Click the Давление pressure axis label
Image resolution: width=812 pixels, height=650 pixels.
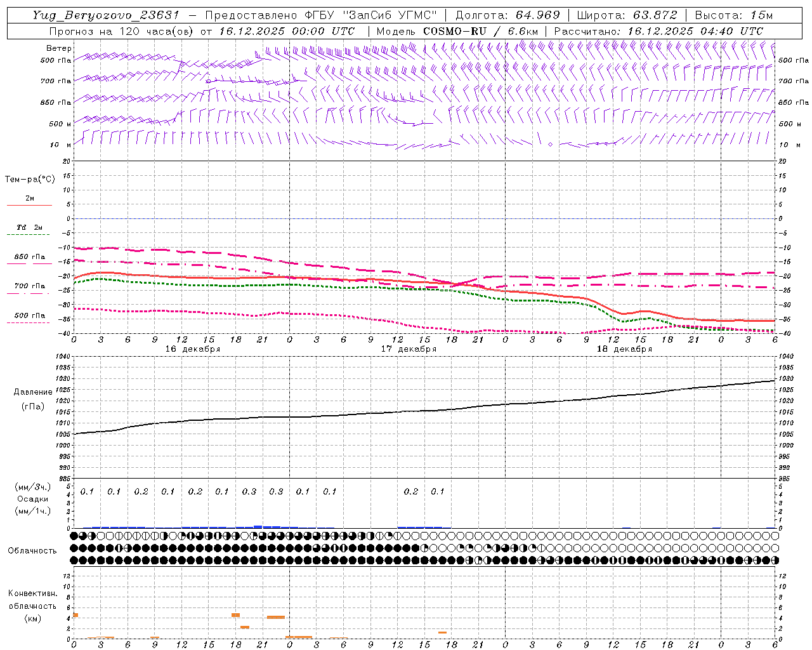[33, 392]
